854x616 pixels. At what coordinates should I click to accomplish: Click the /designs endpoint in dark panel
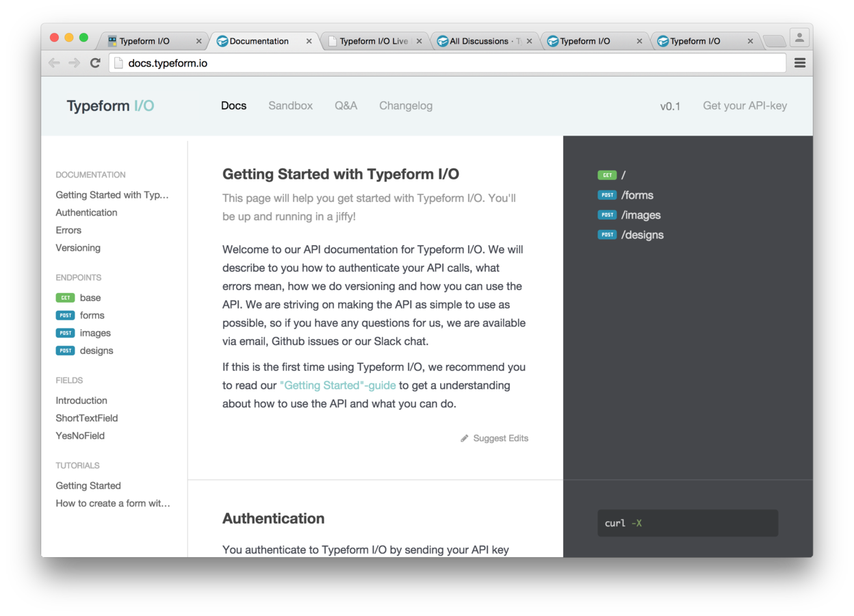click(643, 235)
